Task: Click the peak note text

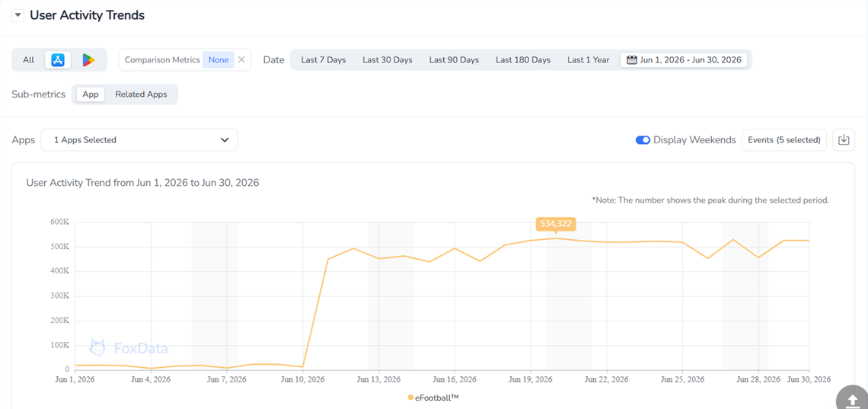Action: pos(711,200)
